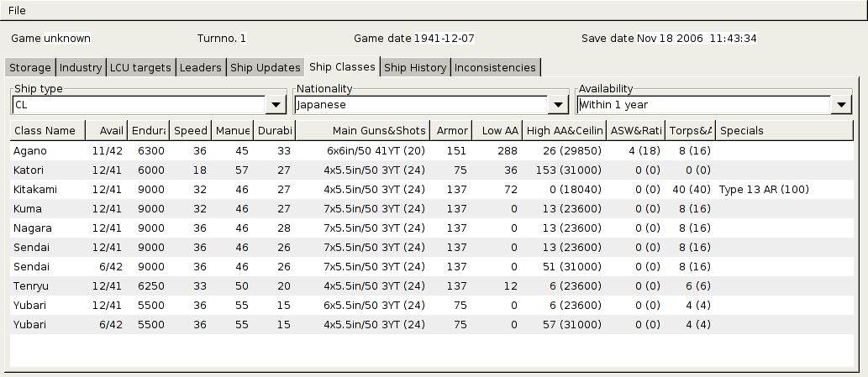Click Kitakami's 40 (40) torpedoes cell

pos(691,190)
